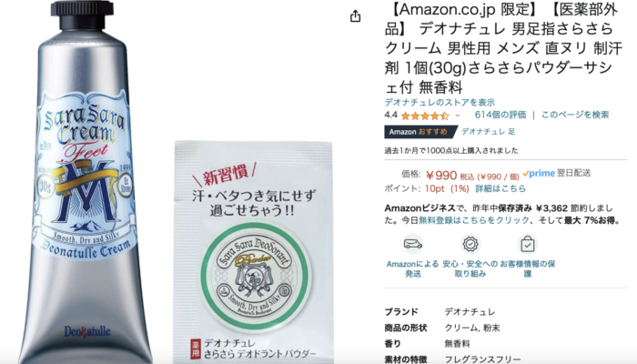Image resolution: width=637 pixels, height=364 pixels.
Task: Click the deodorant powder sachet image
Action: click(254, 252)
